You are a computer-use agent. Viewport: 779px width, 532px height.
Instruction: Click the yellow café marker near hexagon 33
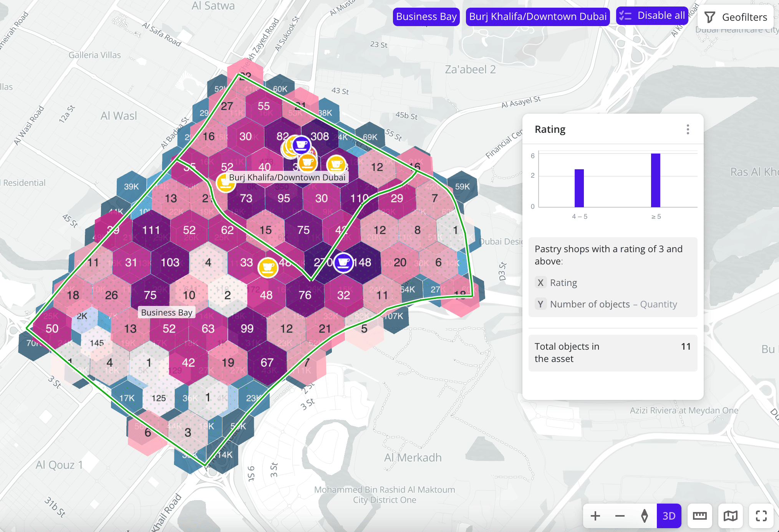(268, 267)
